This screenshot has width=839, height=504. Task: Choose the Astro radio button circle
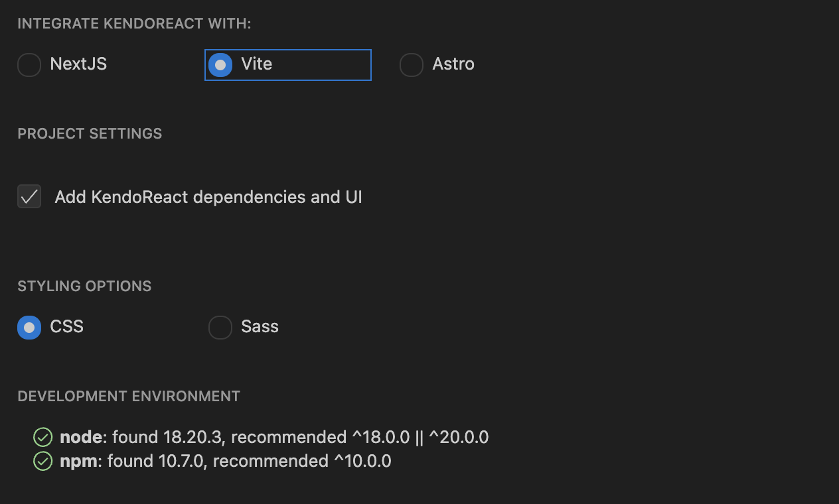(x=412, y=65)
